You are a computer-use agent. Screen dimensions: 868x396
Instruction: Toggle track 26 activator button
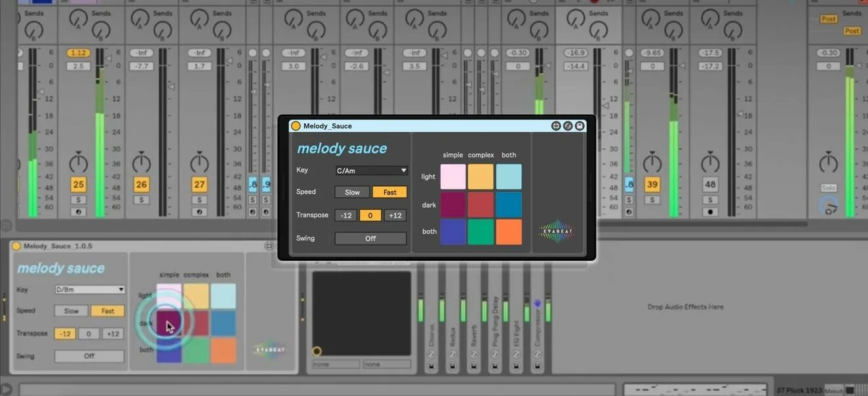[x=142, y=185]
